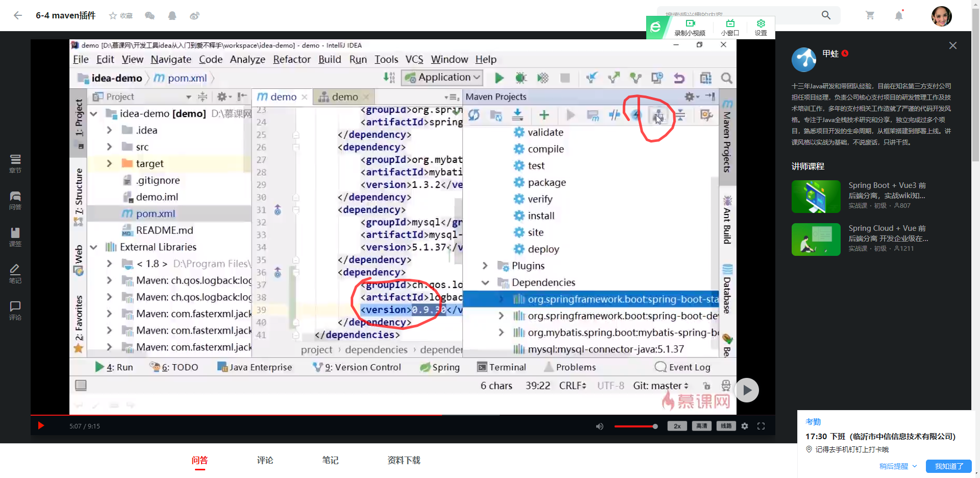Collapse the Dependencies node in Maven
Image resolution: width=980 pixels, height=478 pixels.
[x=485, y=282]
